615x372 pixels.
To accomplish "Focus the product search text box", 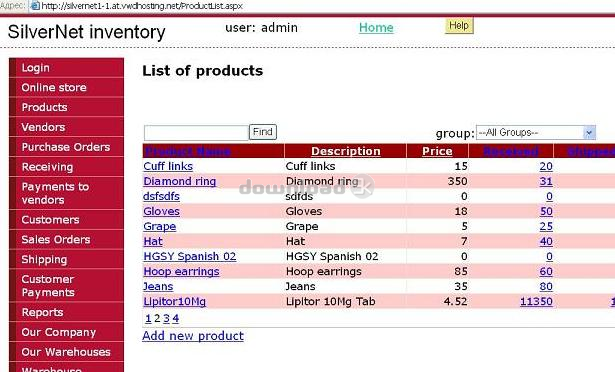I will click(196, 133).
